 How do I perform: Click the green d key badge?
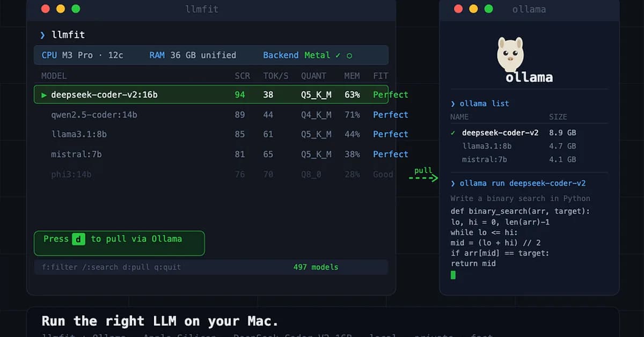[79, 239]
